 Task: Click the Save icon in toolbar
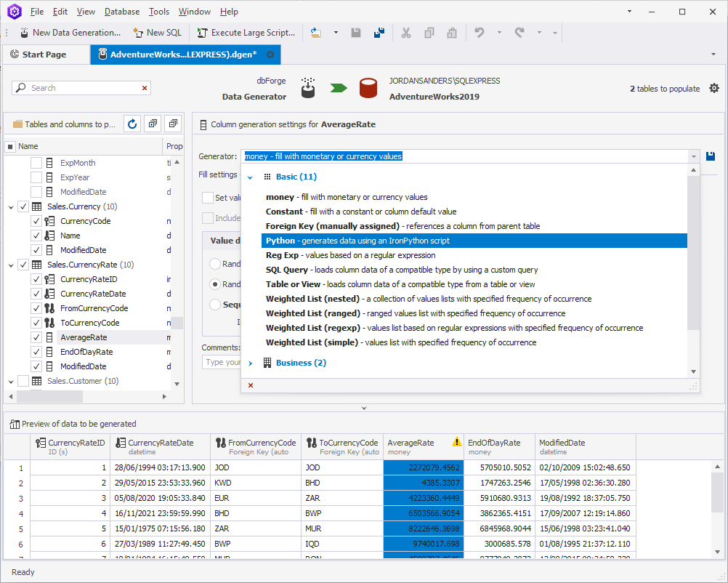355,33
